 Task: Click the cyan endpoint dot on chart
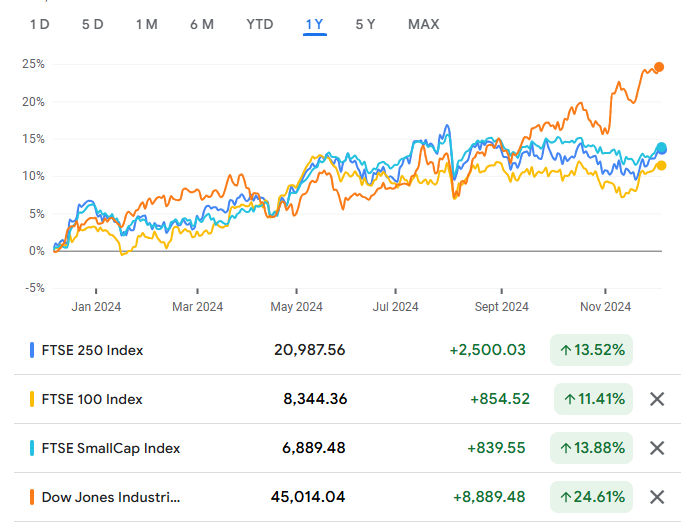pos(661,147)
